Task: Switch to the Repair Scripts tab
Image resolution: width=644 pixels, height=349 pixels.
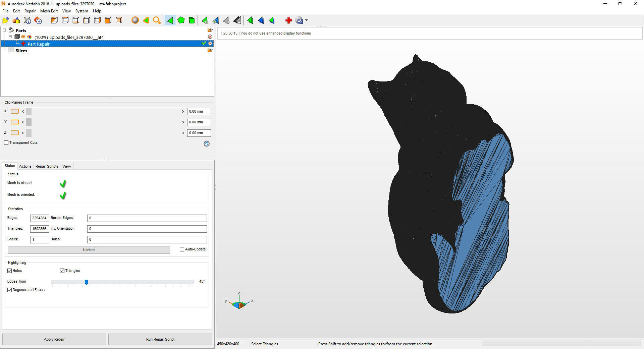Action: coord(47,166)
